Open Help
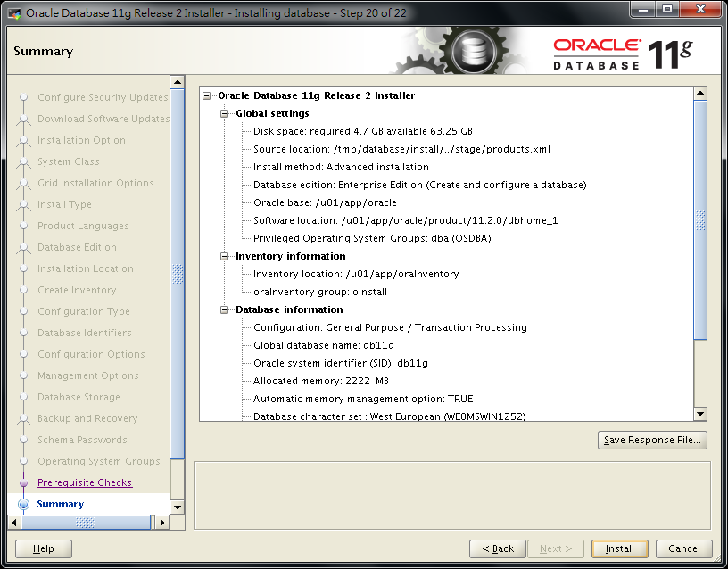 point(43,548)
